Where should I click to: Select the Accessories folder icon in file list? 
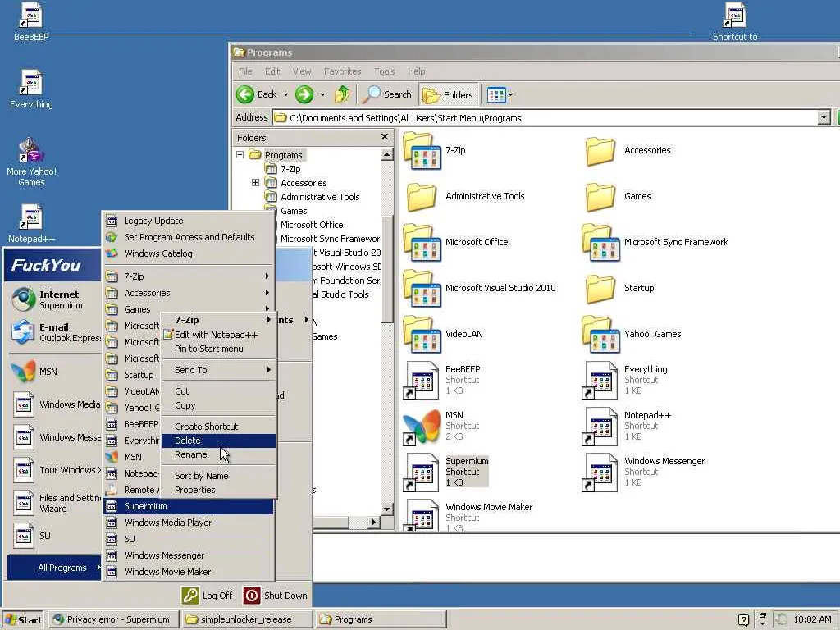tap(600, 152)
